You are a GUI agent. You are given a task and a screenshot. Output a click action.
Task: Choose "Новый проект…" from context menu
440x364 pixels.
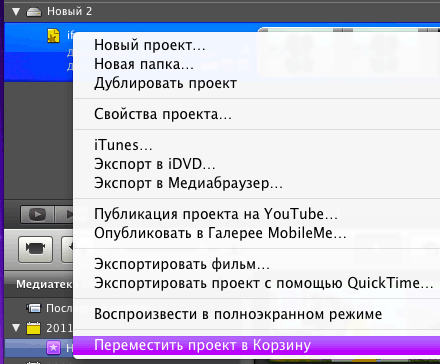coord(256,45)
